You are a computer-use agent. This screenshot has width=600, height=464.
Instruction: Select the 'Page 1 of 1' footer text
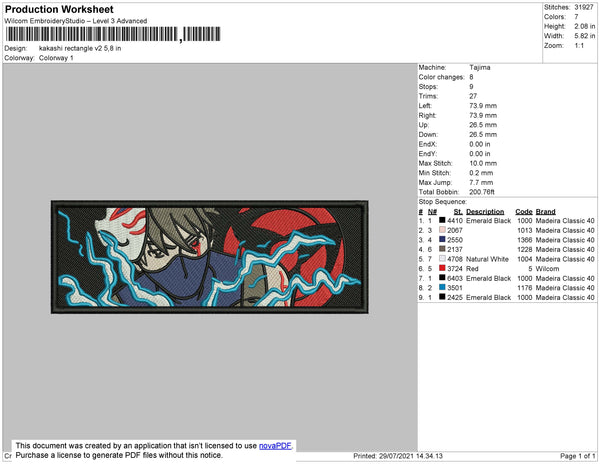(x=577, y=456)
